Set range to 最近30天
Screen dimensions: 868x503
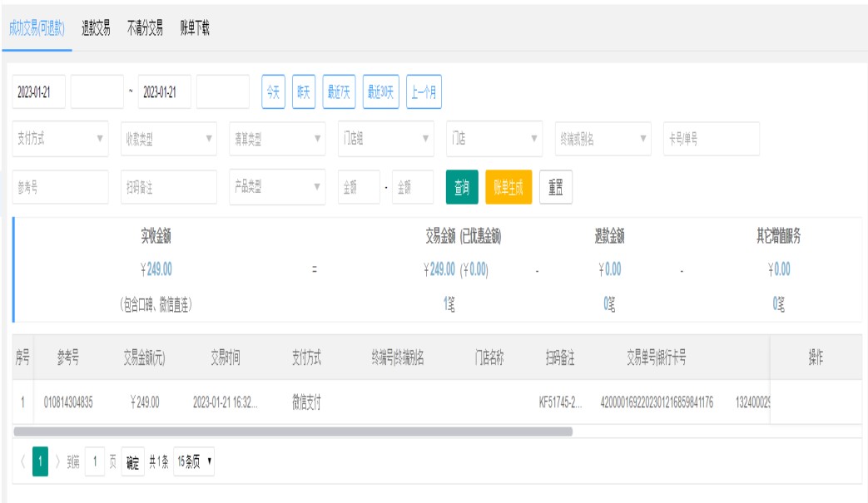(x=381, y=92)
